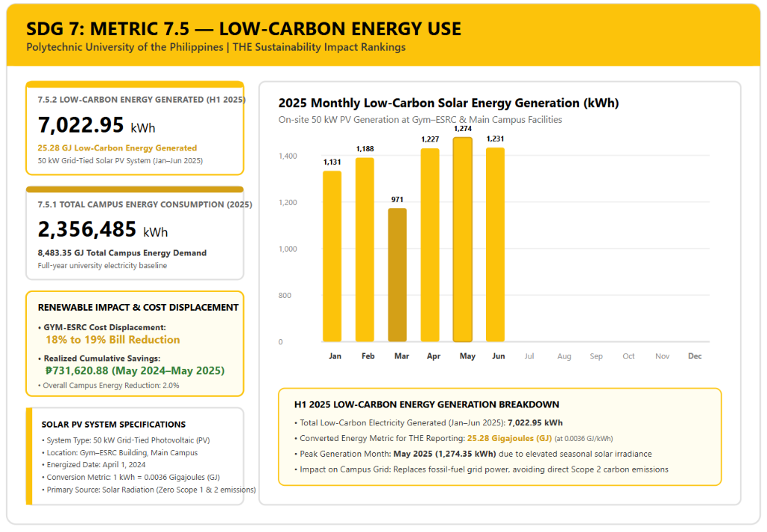
Task: Select 'On-site 50 kW PV Generation' chart subtitle
Action: click(x=420, y=120)
